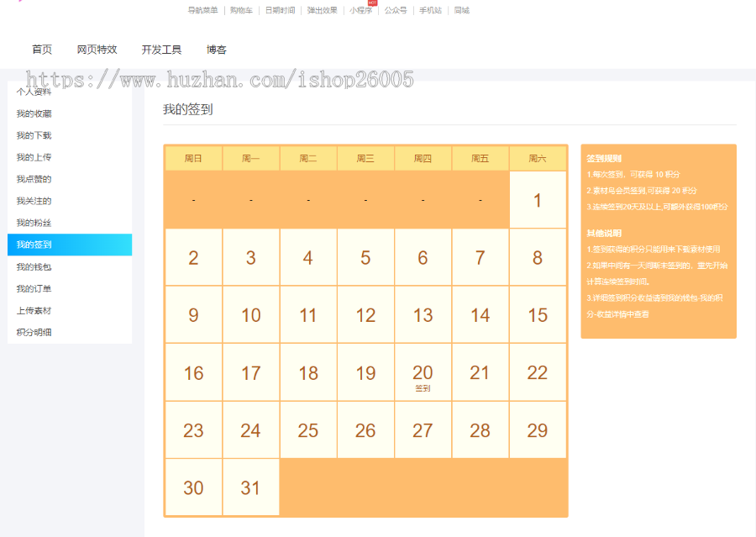
Task: Open the 开发工具 navigation item
Action: click(x=161, y=50)
